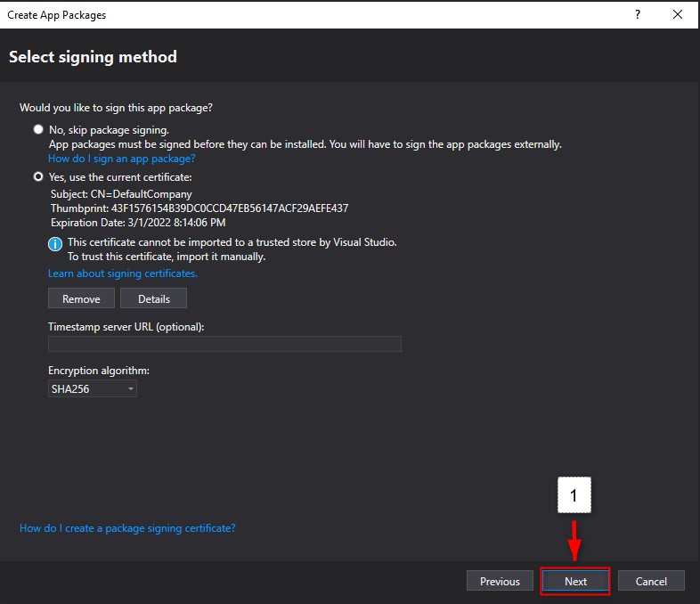The image size is (700, 604).
Task: Open 'How do I sign an app package?' link
Action: click(121, 159)
